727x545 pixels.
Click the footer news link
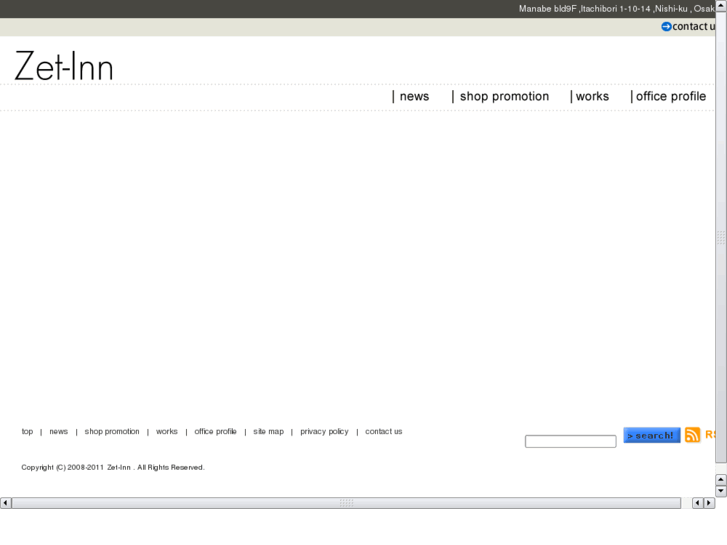click(x=58, y=431)
